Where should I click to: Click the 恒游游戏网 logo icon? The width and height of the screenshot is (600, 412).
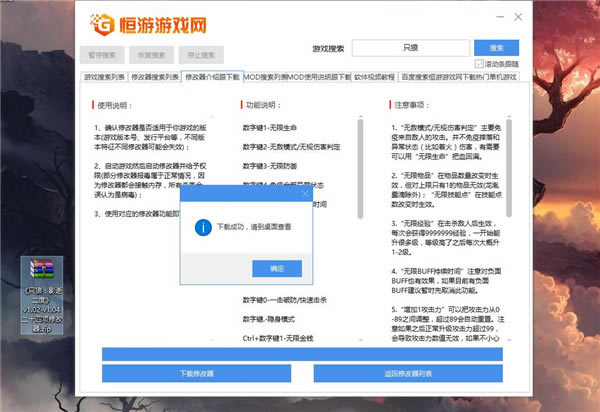pos(102,24)
